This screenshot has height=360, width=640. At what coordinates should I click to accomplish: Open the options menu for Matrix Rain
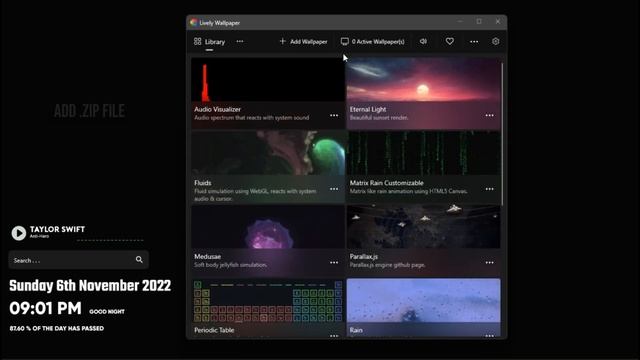pyautogui.click(x=489, y=189)
